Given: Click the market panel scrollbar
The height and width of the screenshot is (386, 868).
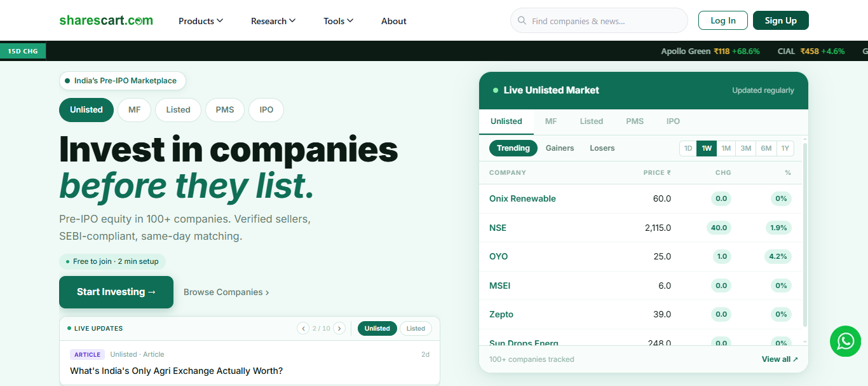Looking at the screenshot, I should pyautogui.click(x=805, y=235).
